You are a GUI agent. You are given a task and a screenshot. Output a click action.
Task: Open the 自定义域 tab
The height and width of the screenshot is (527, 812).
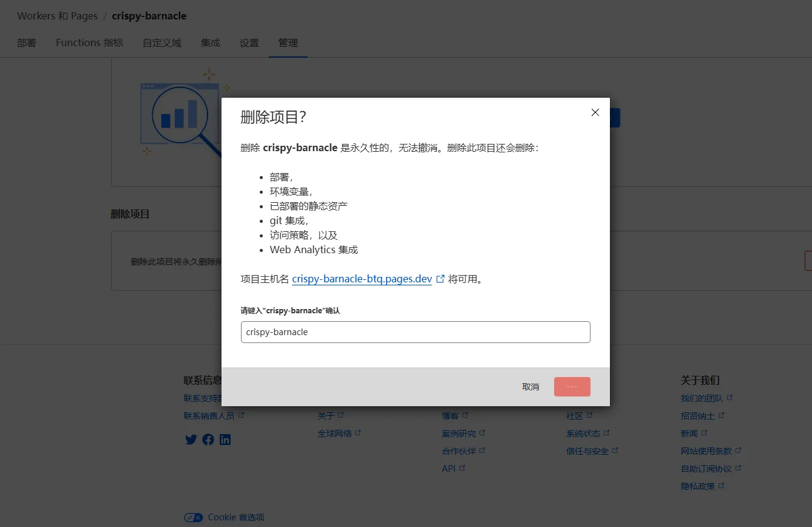tap(161, 42)
